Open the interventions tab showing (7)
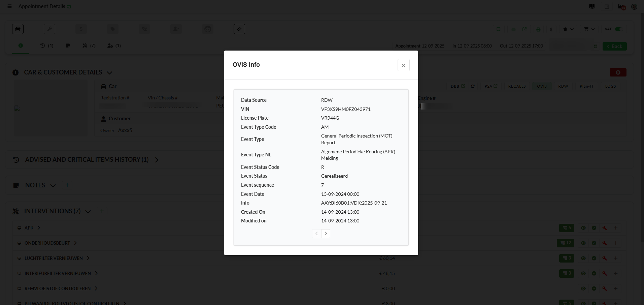The width and height of the screenshot is (644, 305). pyautogui.click(x=89, y=45)
